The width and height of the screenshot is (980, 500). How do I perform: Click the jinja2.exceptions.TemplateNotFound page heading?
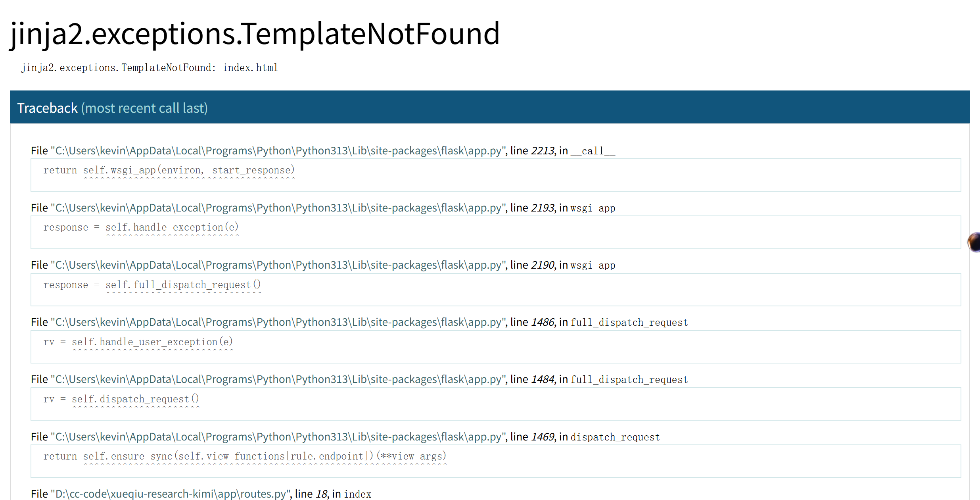point(254,34)
